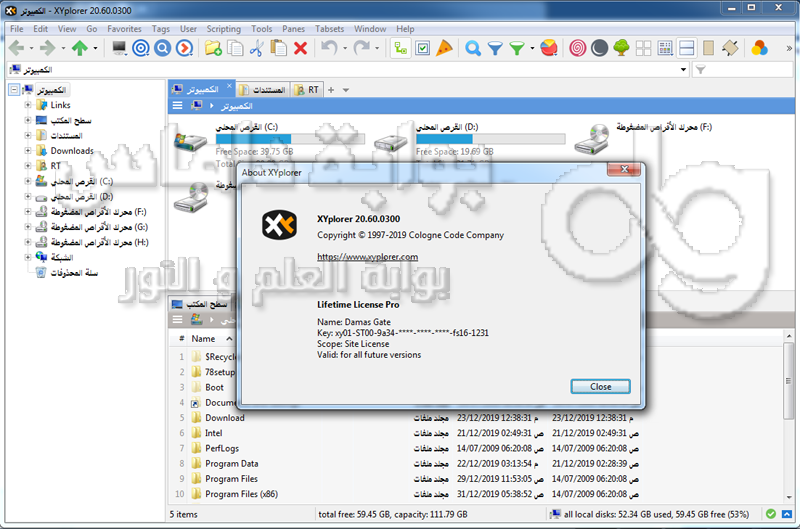Open the Tabsets menu
The width and height of the screenshot is (800, 529).
click(329, 29)
